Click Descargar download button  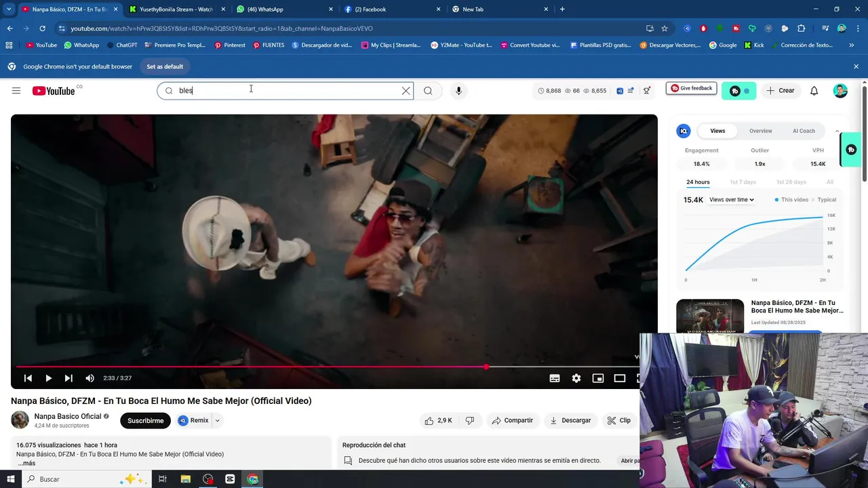(570, 420)
